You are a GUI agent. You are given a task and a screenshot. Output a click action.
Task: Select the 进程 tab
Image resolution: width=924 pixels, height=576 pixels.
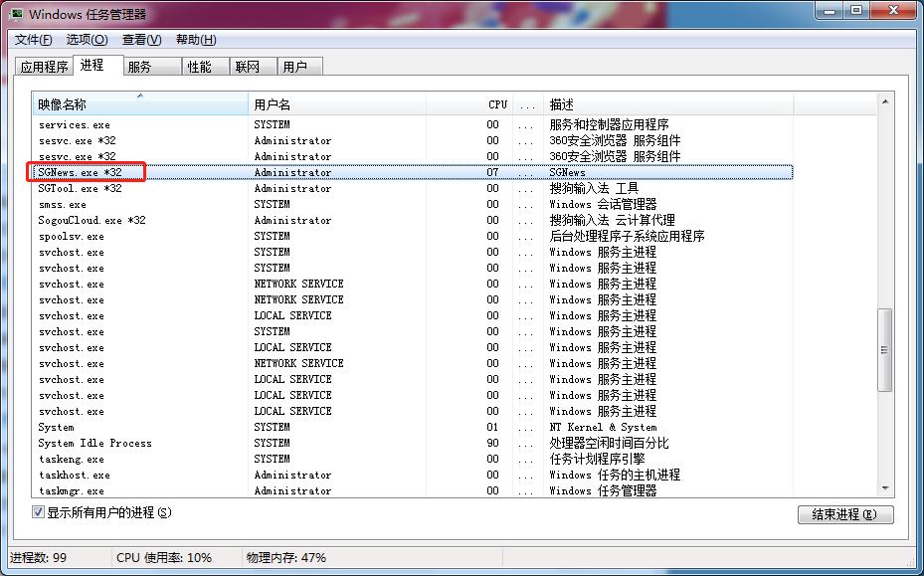pyautogui.click(x=97, y=65)
